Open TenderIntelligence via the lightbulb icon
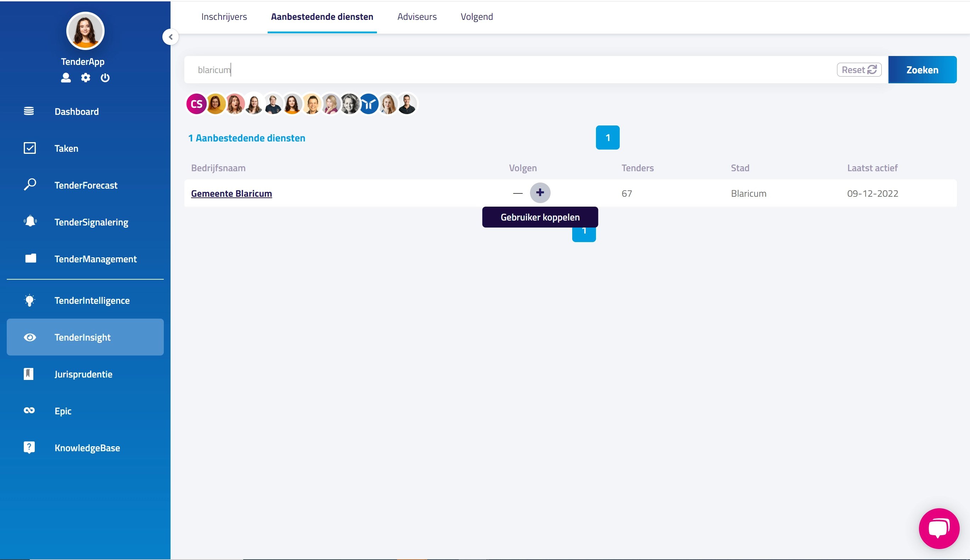The width and height of the screenshot is (970, 560). coord(30,300)
